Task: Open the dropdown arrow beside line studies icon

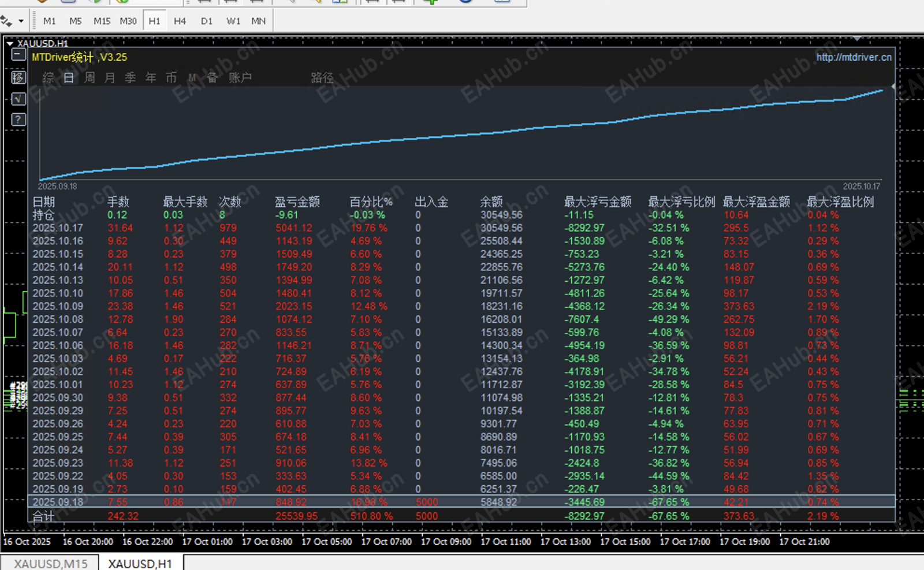Action: (x=21, y=21)
